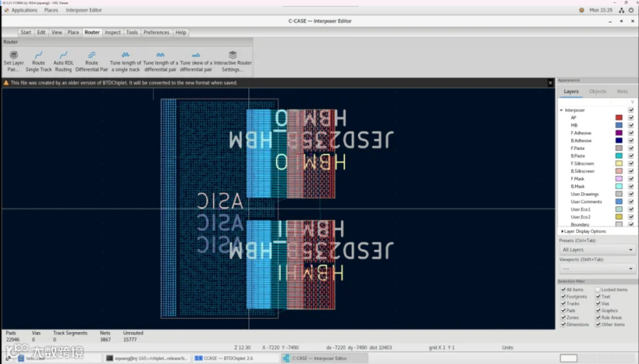
Task: Open the Tools ribbon tab
Action: click(x=131, y=32)
